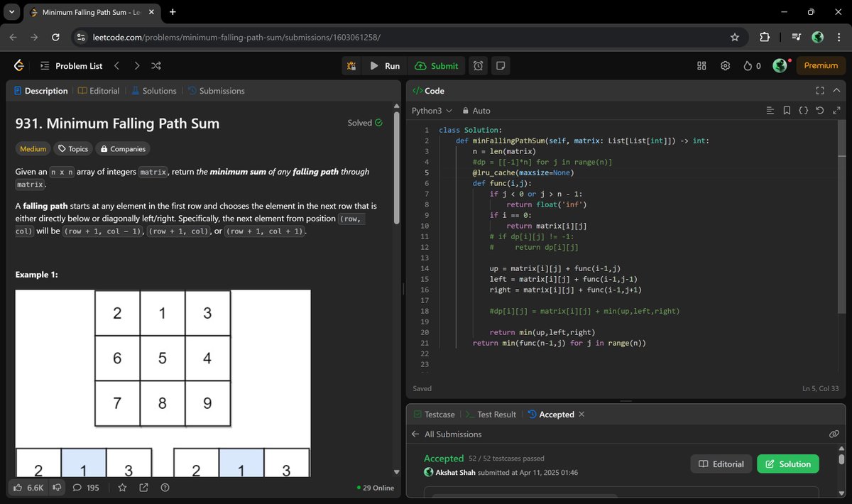Image resolution: width=852 pixels, height=504 pixels.
Task: Open the debugger icon beside Run
Action: 351,66
